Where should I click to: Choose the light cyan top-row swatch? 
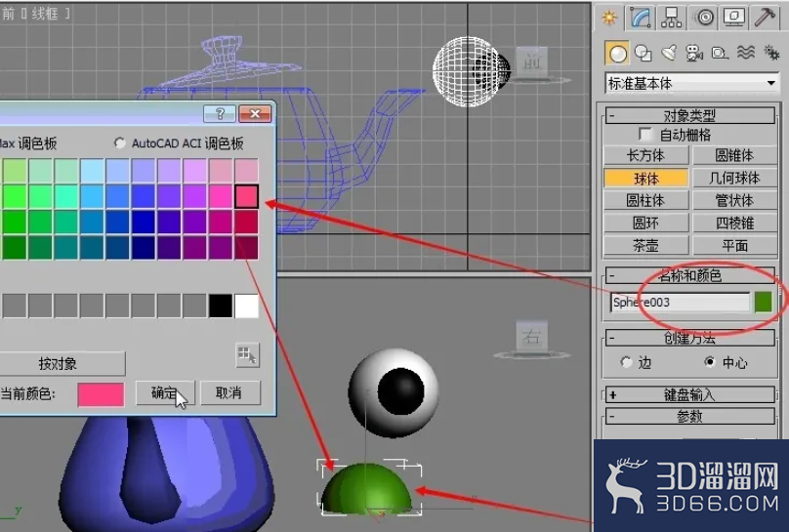[92, 171]
